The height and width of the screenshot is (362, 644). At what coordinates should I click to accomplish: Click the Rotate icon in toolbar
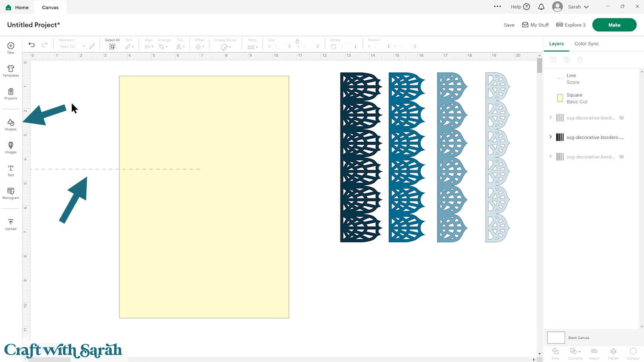pos(334,46)
